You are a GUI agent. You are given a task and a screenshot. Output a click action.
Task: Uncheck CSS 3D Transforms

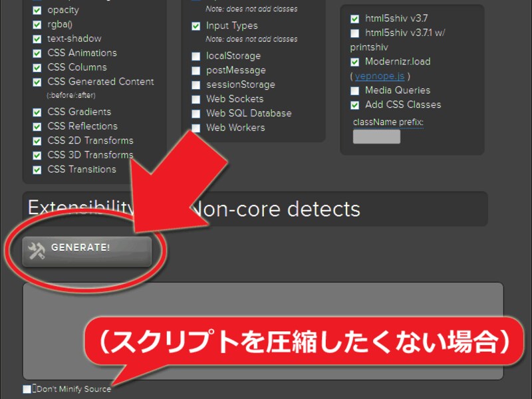tap(37, 154)
